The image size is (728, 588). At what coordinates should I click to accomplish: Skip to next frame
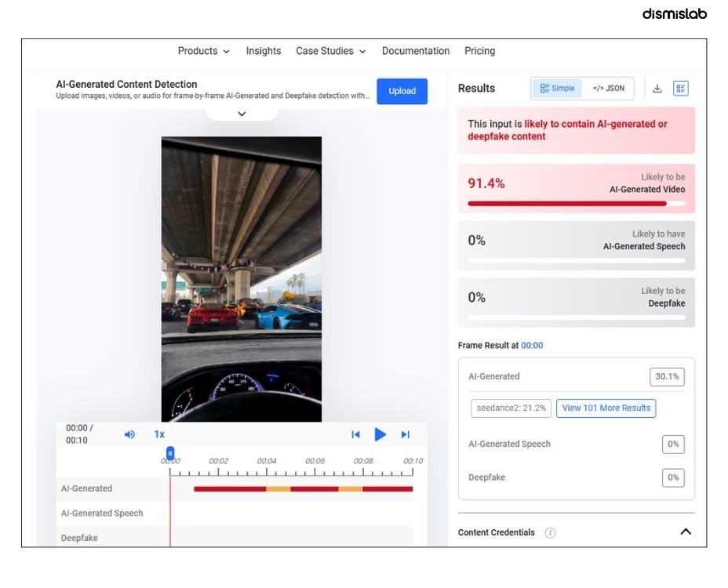[x=406, y=434]
